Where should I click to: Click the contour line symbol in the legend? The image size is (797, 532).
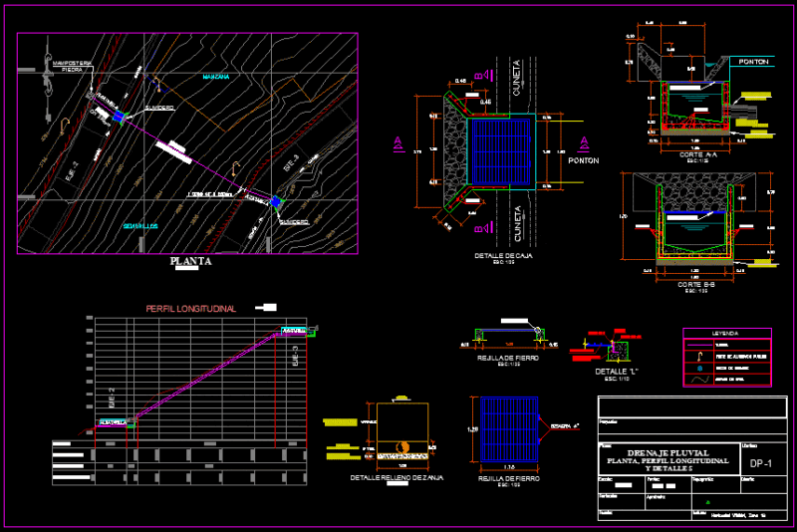pos(699,380)
